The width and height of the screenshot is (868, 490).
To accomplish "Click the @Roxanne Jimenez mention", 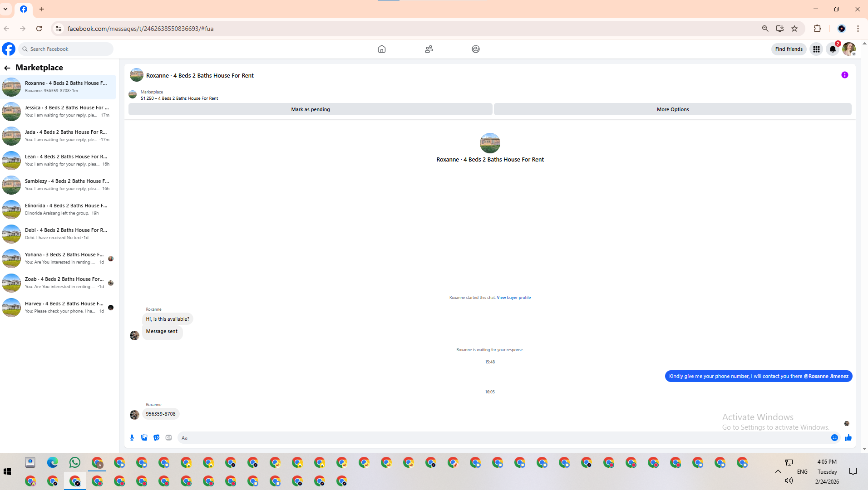I will coord(826,376).
